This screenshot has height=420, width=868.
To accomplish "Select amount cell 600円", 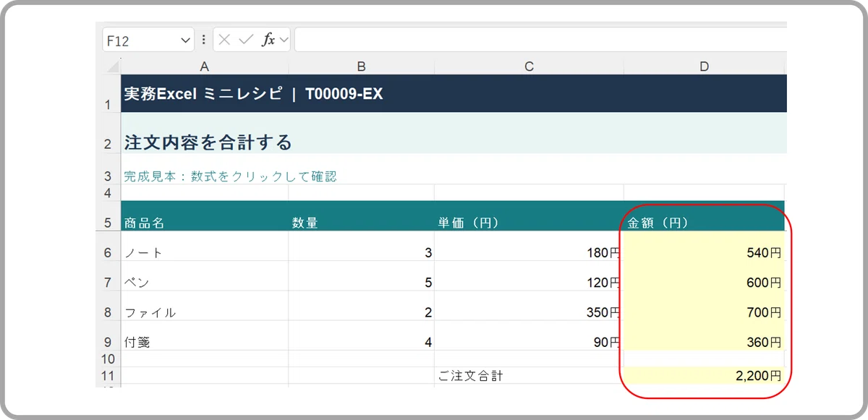I will coord(704,275).
